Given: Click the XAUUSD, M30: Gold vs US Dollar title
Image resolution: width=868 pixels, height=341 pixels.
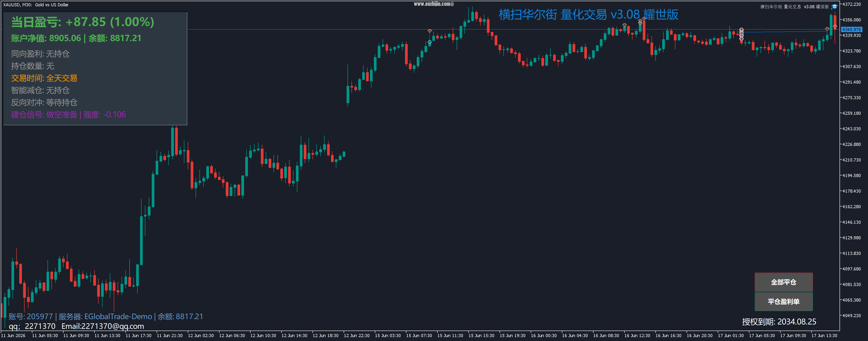Looking at the screenshot, I should pyautogui.click(x=36, y=5).
